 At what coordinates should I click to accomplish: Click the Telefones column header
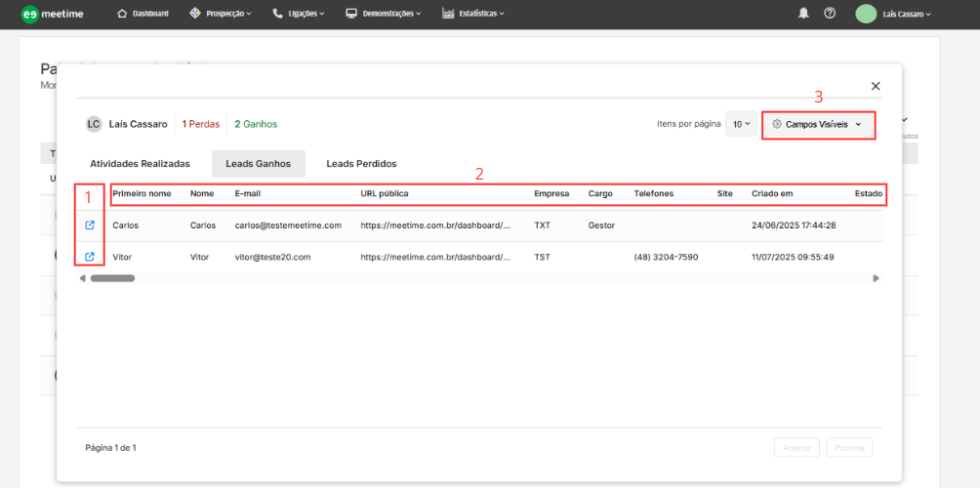coord(654,193)
